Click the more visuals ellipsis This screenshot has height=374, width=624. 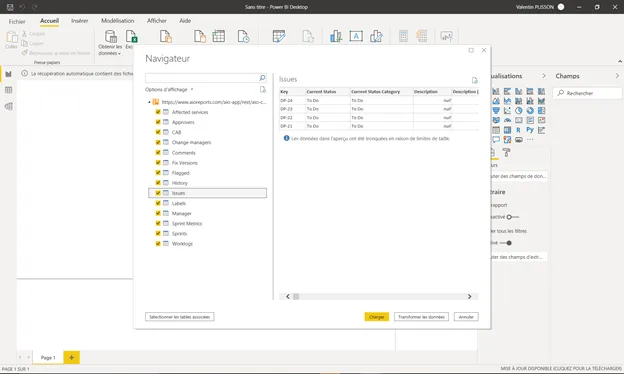click(x=530, y=140)
